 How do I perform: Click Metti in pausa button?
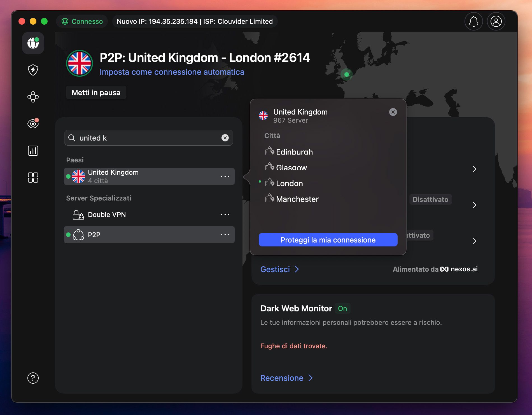(96, 93)
